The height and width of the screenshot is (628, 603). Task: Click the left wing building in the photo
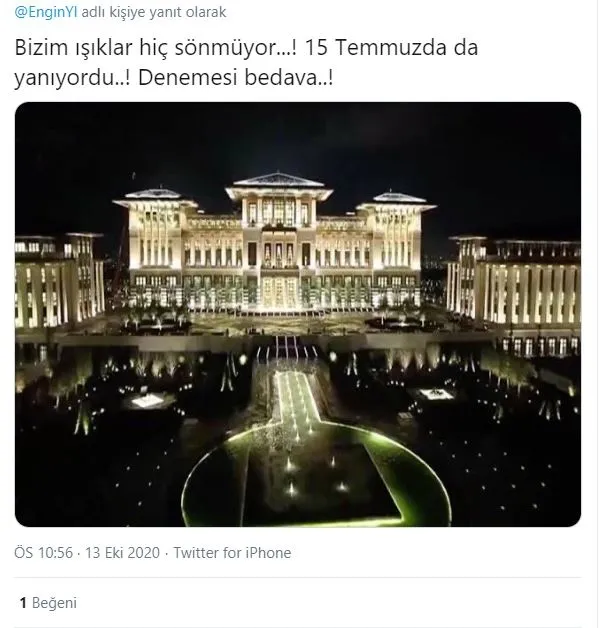(x=59, y=280)
